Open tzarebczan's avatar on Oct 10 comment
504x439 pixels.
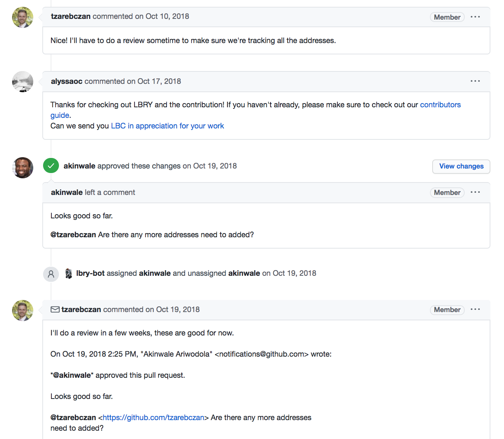(23, 17)
